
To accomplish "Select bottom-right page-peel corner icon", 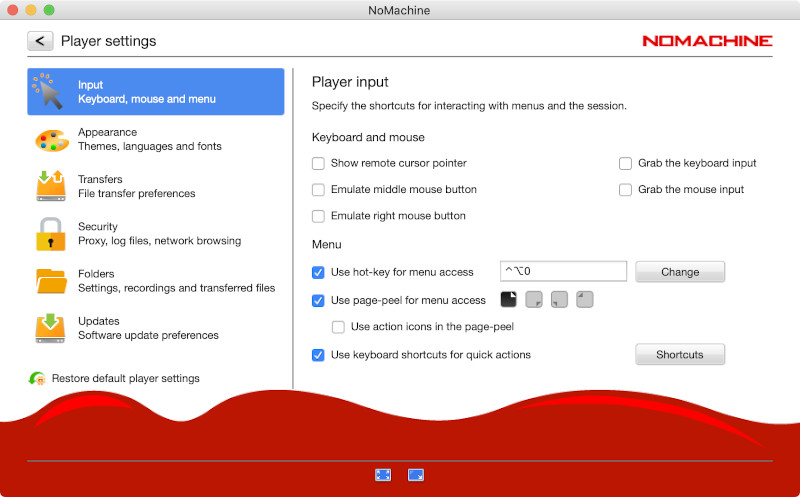I will [534, 299].
